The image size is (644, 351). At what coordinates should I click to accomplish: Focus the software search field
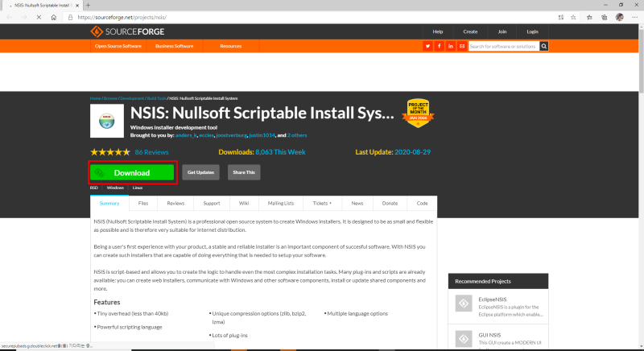coord(504,46)
